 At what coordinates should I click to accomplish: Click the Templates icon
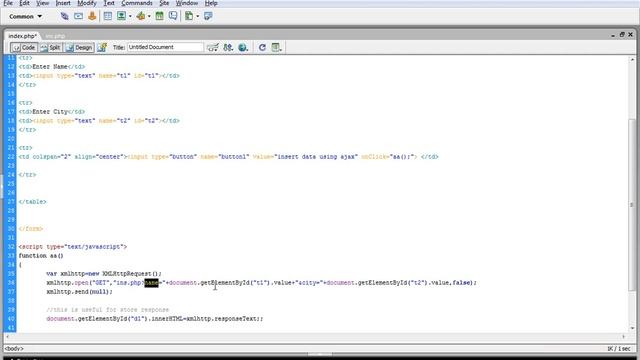tap(189, 16)
